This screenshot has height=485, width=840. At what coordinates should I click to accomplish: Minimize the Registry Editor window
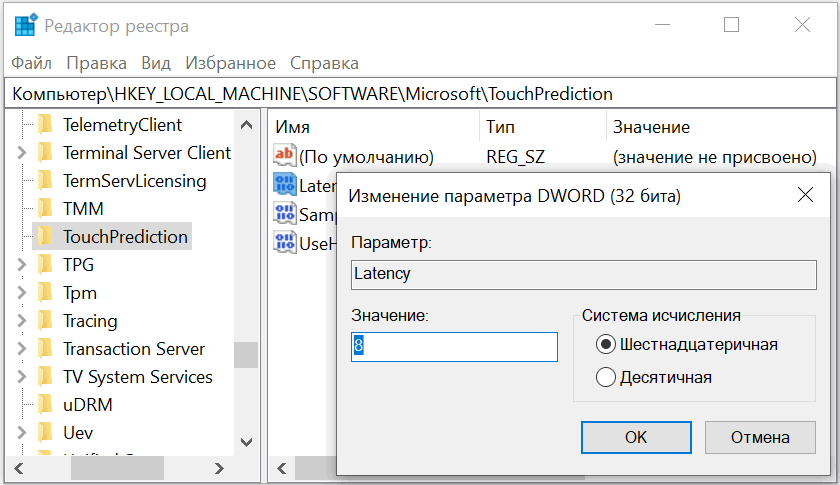point(662,25)
